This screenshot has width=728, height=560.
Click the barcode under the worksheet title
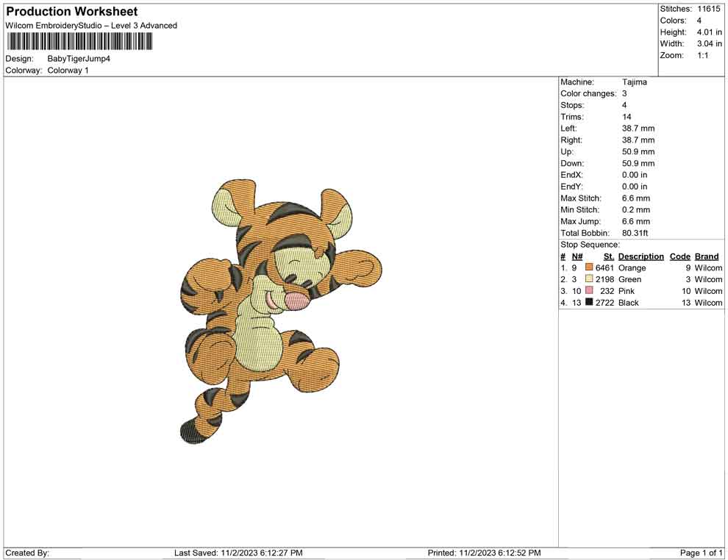click(x=79, y=41)
